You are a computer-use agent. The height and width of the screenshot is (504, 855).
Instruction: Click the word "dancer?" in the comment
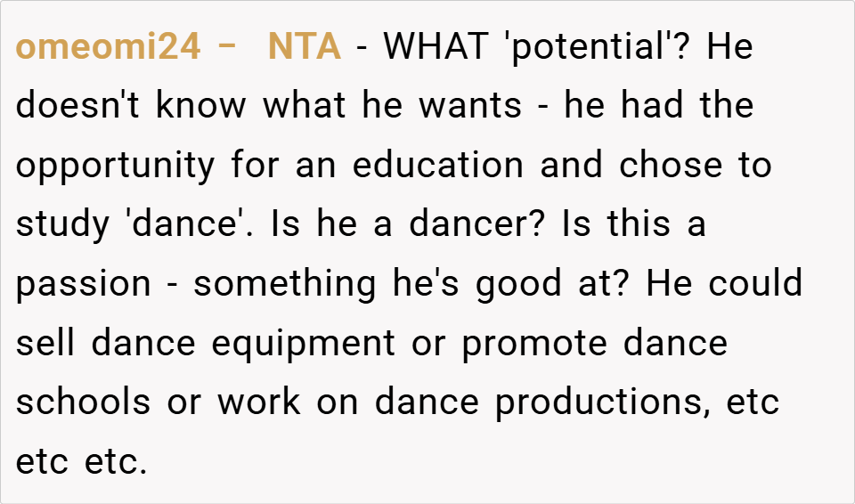pyautogui.click(x=476, y=224)
